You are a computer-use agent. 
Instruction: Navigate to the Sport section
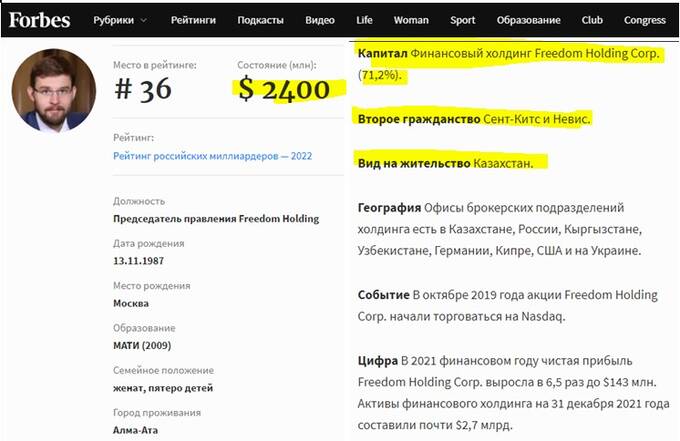click(x=463, y=20)
